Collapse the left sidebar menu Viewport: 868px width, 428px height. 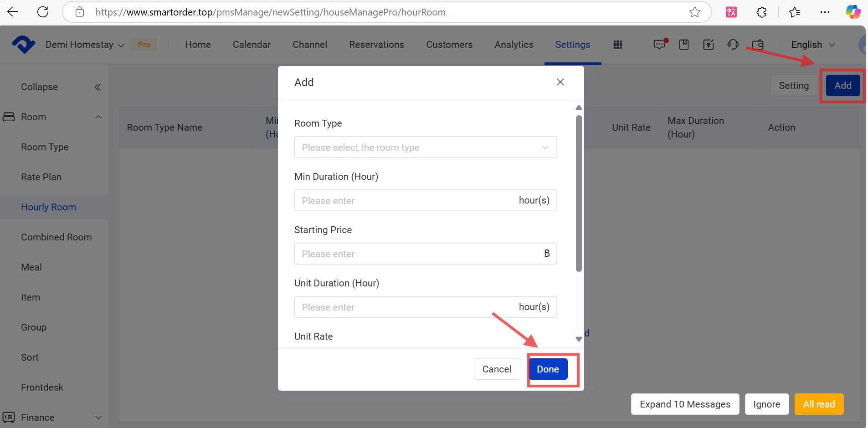point(97,87)
